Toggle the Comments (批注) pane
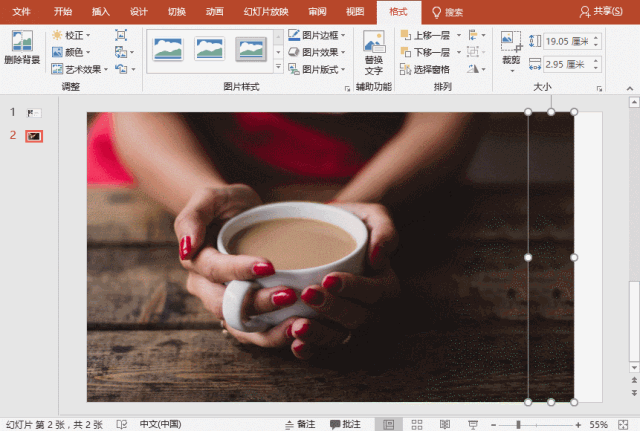640x431 pixels. click(x=345, y=424)
